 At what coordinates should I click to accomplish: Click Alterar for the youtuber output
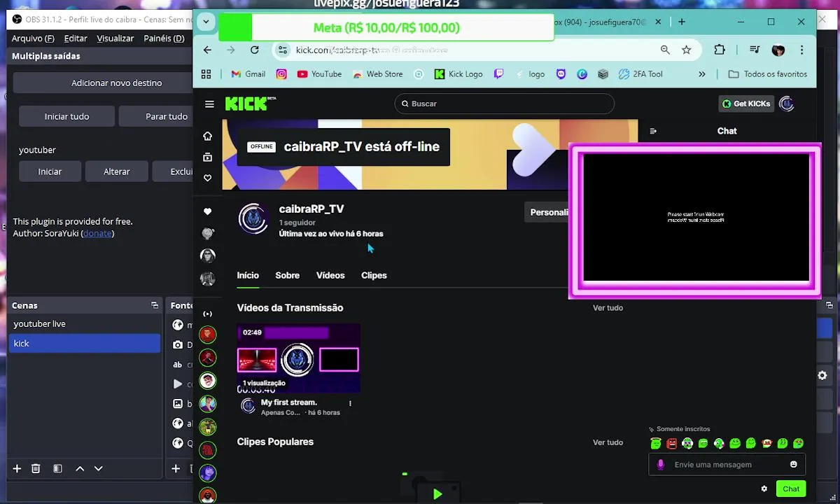[116, 171]
